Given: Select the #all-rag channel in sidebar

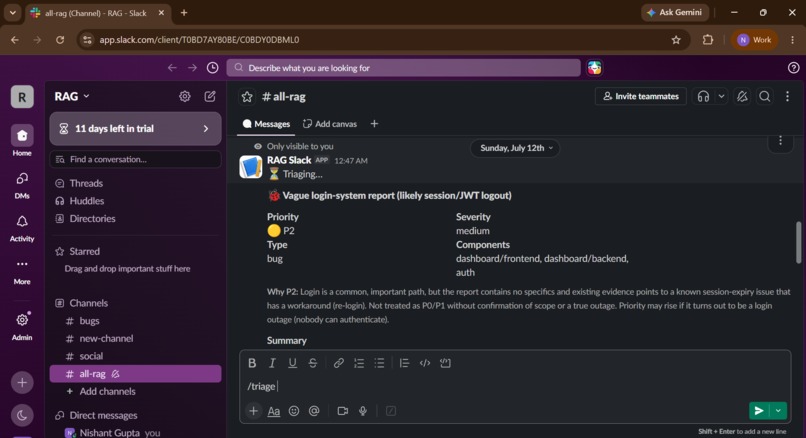Looking at the screenshot, I should click(x=135, y=374).
